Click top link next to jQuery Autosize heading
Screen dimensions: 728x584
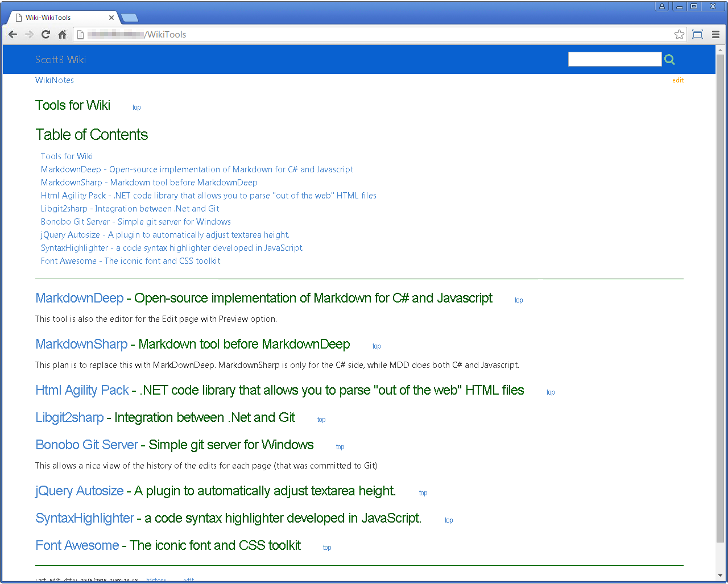(423, 493)
